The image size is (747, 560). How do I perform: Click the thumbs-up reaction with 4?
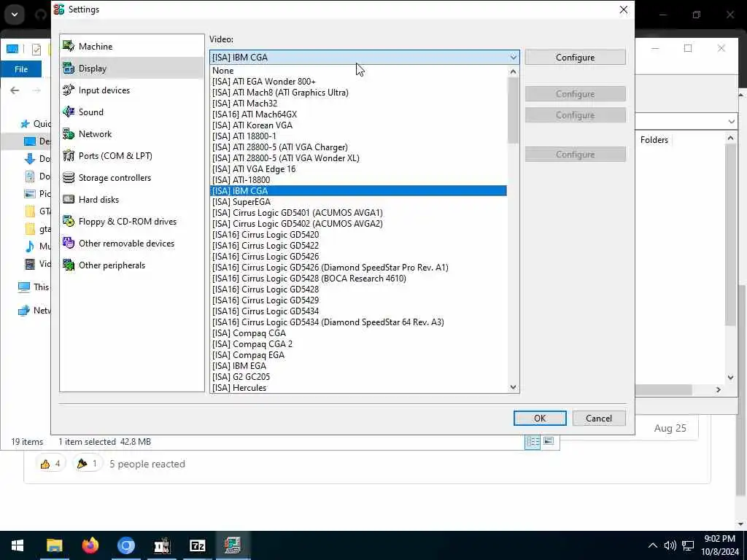[x=50, y=464]
